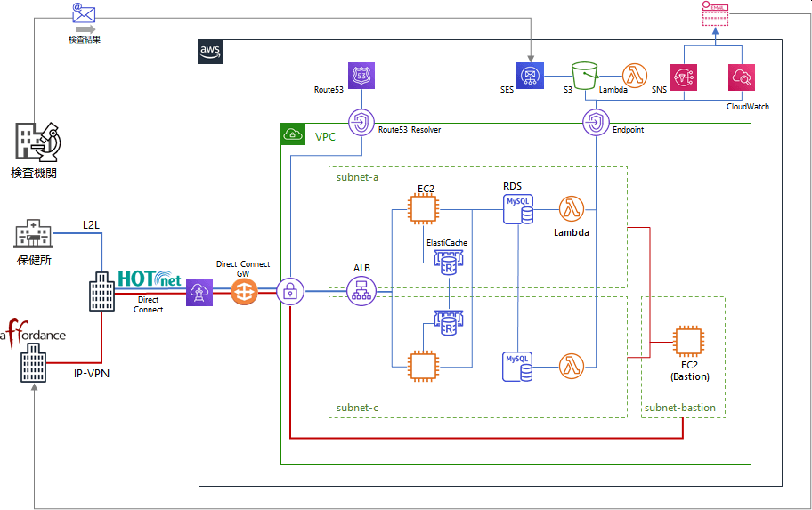Viewport: 812px width, 510px height.
Task: Select the Direct Connect GW orange icon
Action: pyautogui.click(x=244, y=292)
